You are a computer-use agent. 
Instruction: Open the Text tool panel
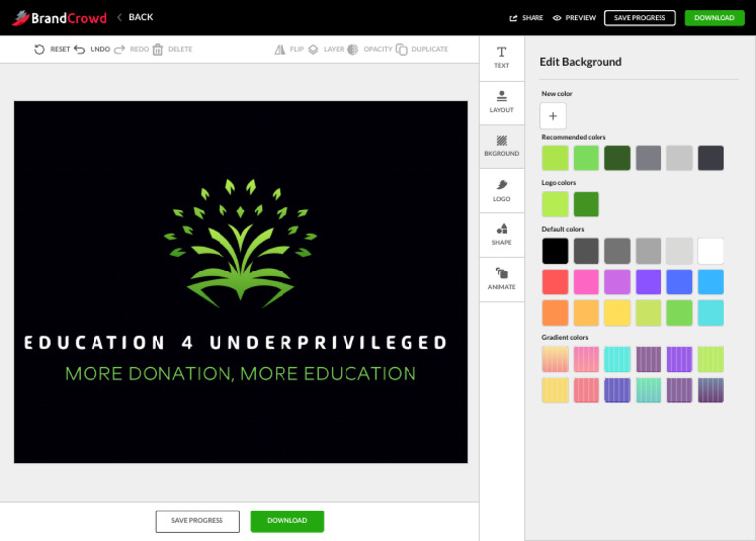click(501, 58)
